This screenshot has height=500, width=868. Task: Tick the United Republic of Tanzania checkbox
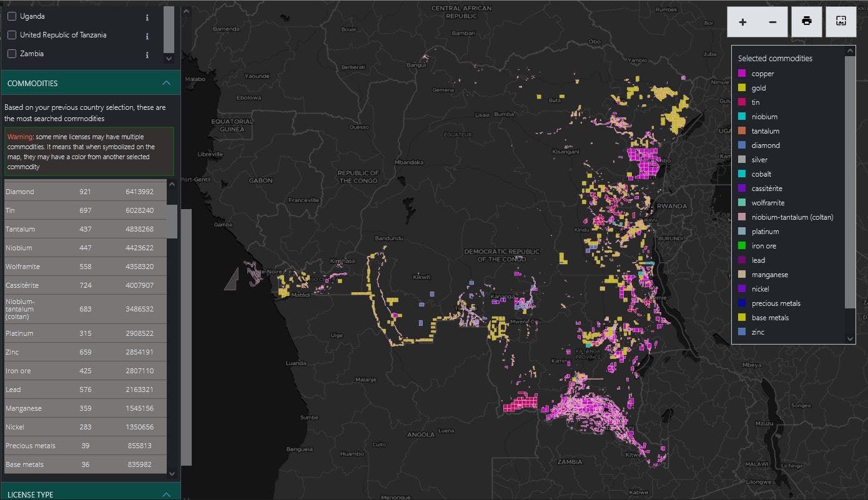[x=12, y=35]
